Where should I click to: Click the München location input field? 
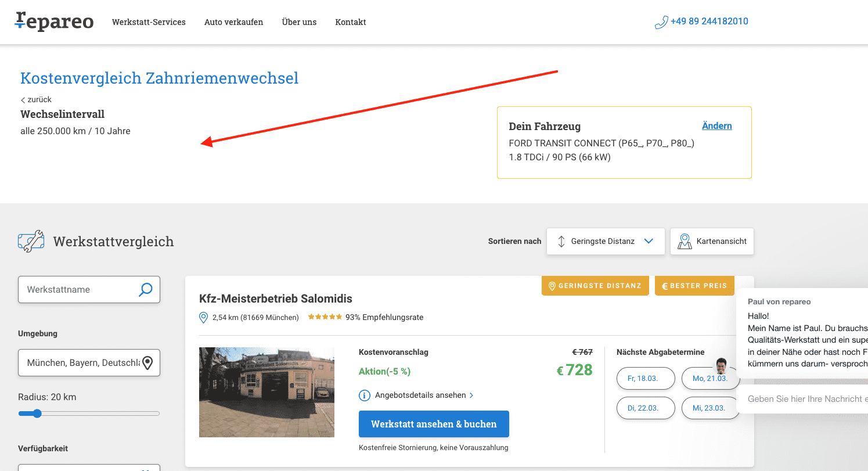click(x=89, y=362)
